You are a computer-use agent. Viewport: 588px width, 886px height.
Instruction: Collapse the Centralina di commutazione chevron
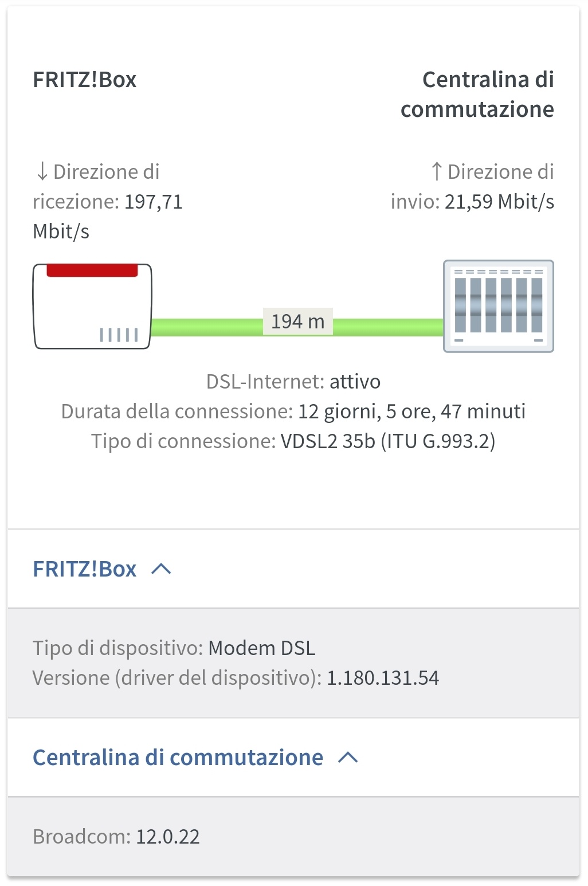coord(348,757)
